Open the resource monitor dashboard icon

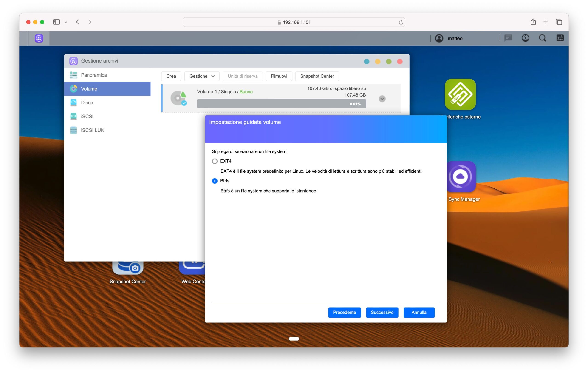point(525,38)
